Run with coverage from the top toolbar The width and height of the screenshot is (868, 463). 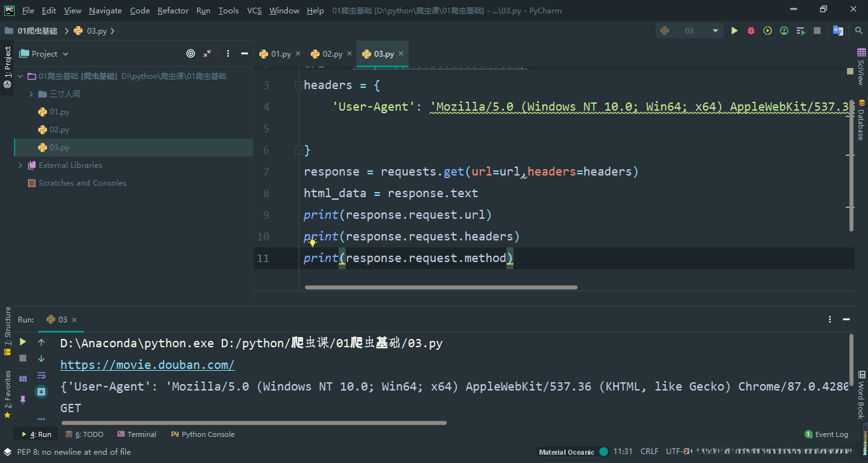[768, 31]
